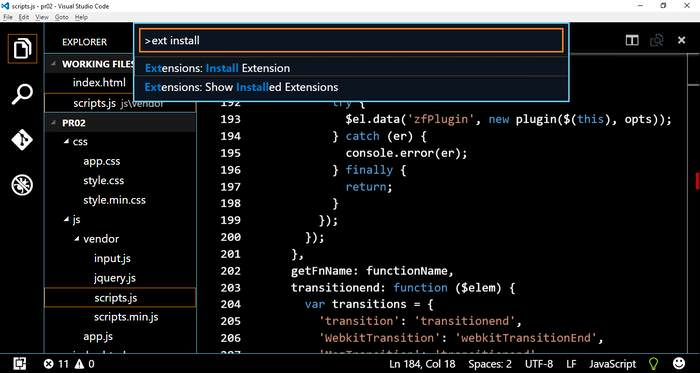Click UTF-8 encoding in status bar
This screenshot has width=700, height=373.
[538, 364]
